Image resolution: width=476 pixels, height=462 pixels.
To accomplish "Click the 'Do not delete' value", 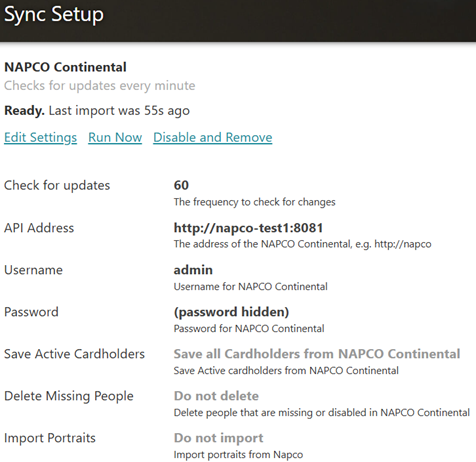I will point(216,396).
